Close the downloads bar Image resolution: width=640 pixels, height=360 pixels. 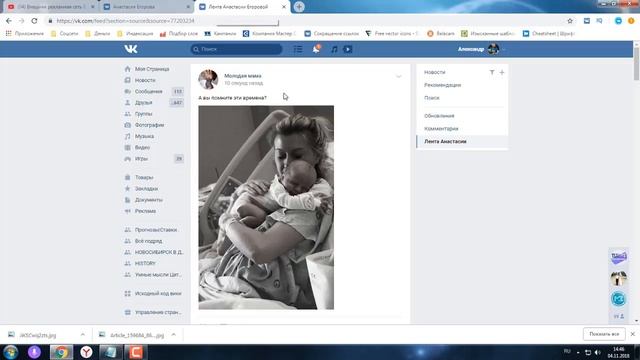tap(633, 334)
